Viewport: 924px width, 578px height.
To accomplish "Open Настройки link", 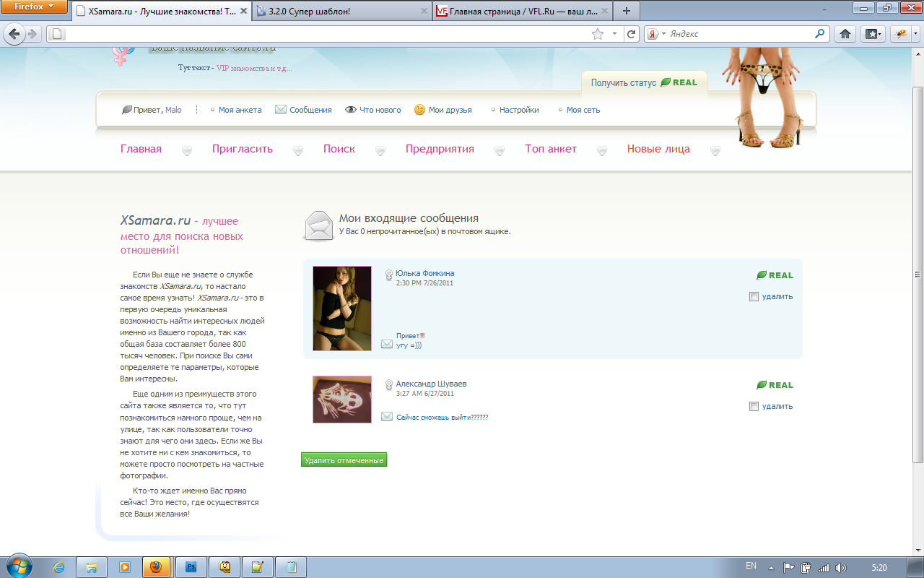I will point(519,110).
